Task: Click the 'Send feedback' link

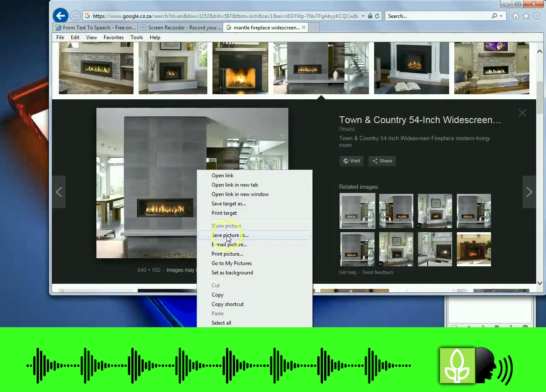Action: pos(378,272)
